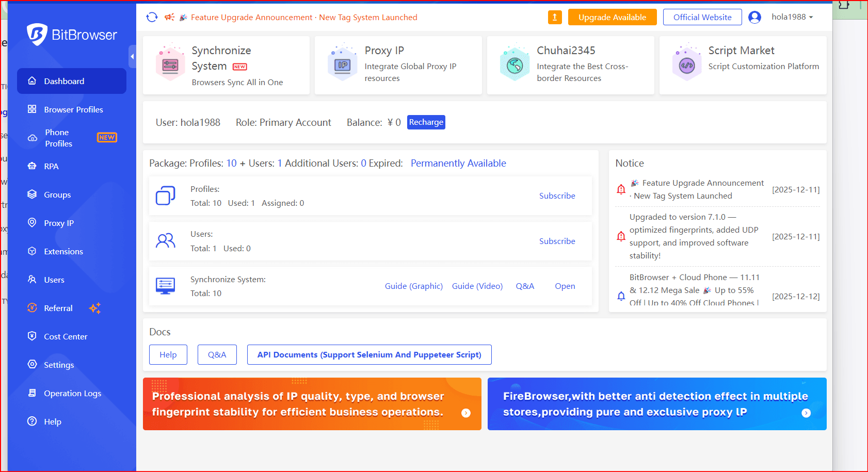Click the user avatar icon

pyautogui.click(x=754, y=17)
